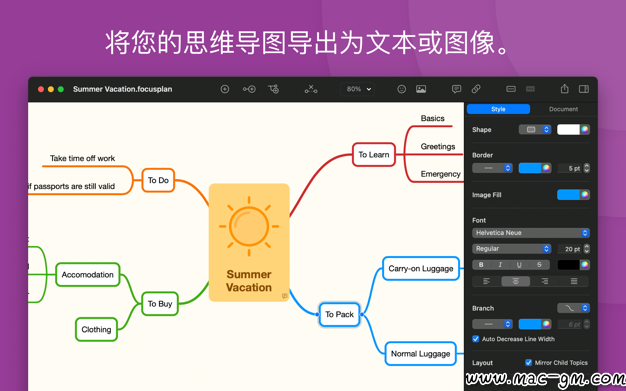Click the delete connection toolbar icon
The height and width of the screenshot is (391, 626).
(311, 89)
